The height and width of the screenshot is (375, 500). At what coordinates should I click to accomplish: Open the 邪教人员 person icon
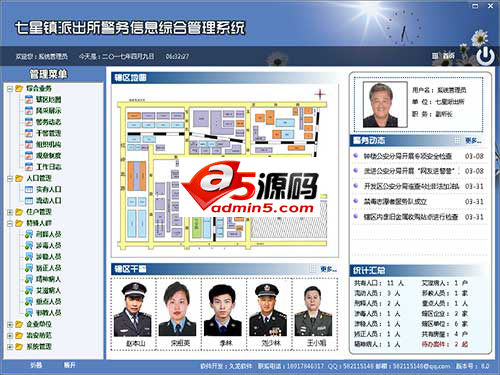pos(29,313)
